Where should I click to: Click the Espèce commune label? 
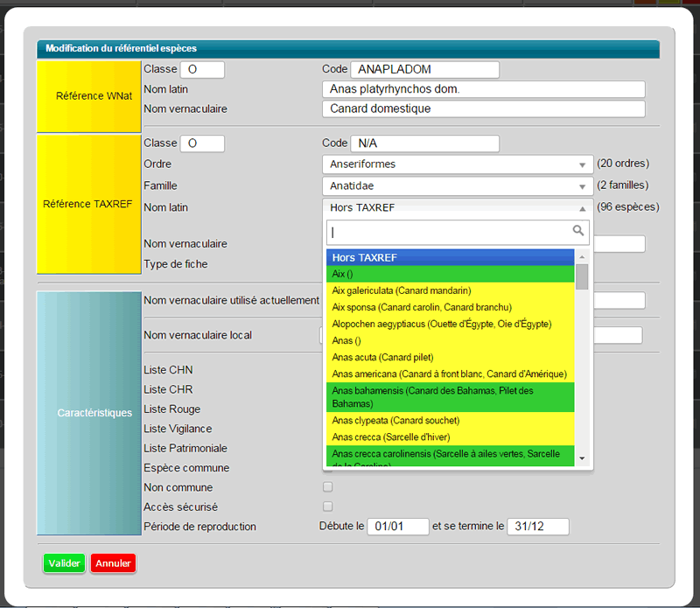tap(186, 468)
